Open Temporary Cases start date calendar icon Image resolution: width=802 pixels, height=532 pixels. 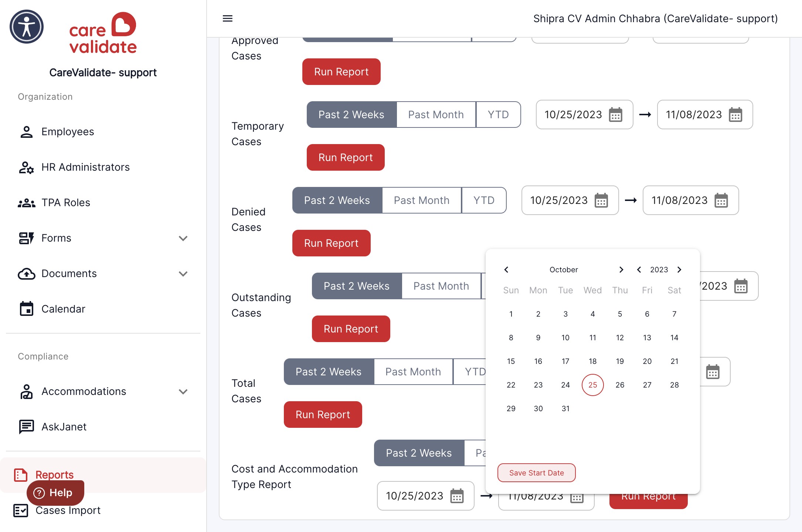tap(615, 115)
